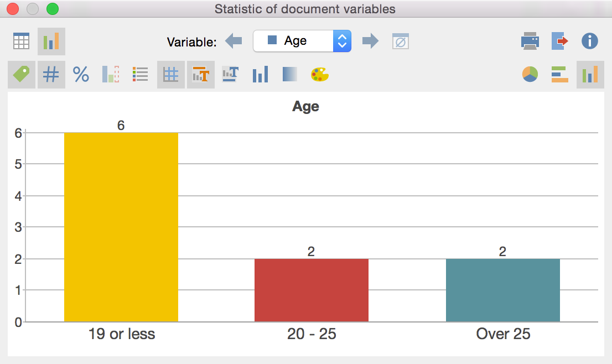Open the color palette scheme

[320, 75]
